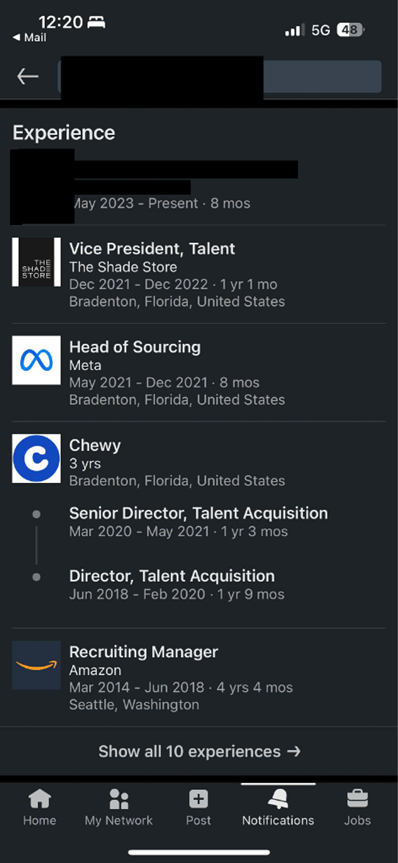Tap the Experience section heading
Image resolution: width=398 pixels, height=863 pixels.
(x=64, y=133)
